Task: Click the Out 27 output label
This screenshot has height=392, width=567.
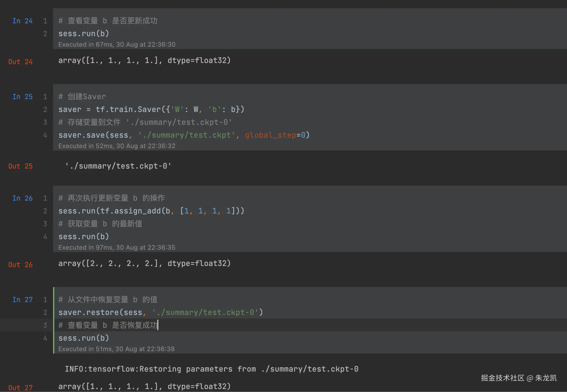Action: coord(20,388)
